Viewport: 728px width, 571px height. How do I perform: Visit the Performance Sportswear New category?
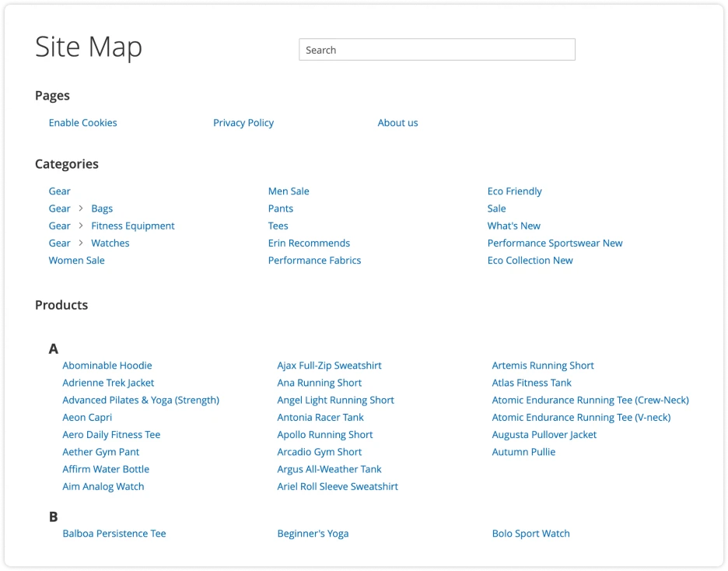coord(555,242)
